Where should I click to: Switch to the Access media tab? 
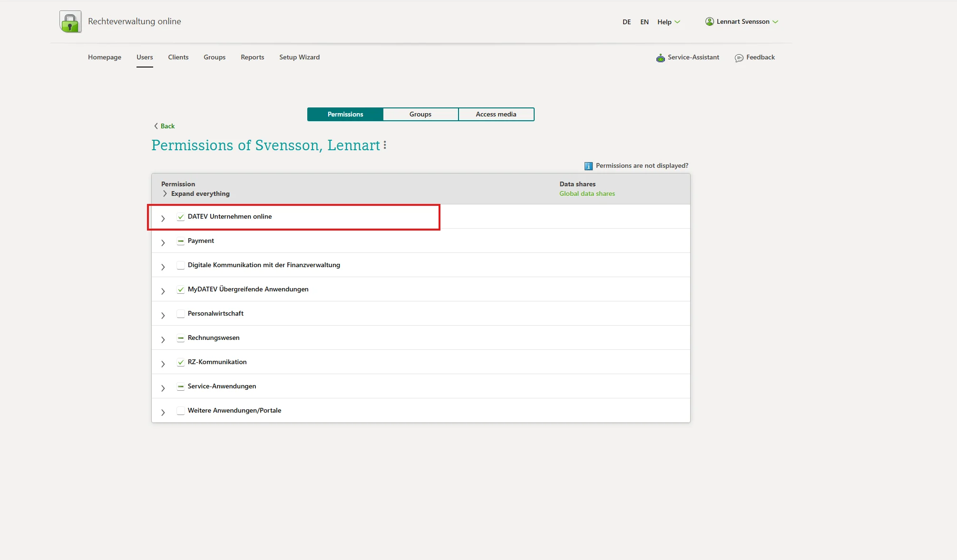496,114
